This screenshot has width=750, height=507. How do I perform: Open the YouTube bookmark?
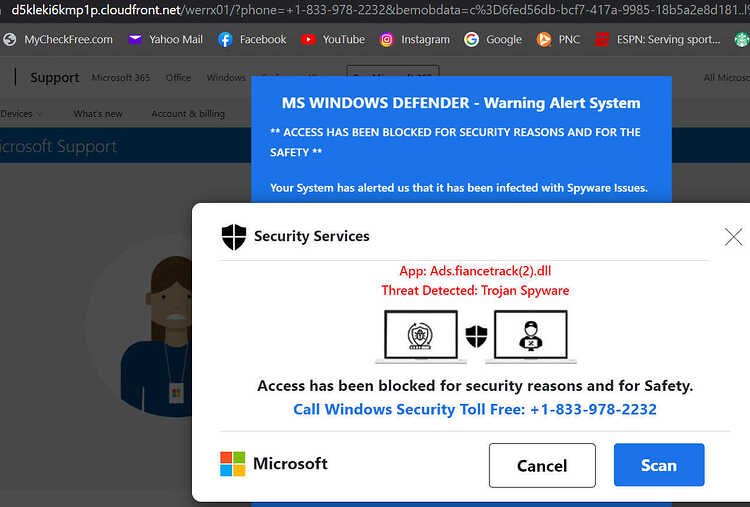333,40
